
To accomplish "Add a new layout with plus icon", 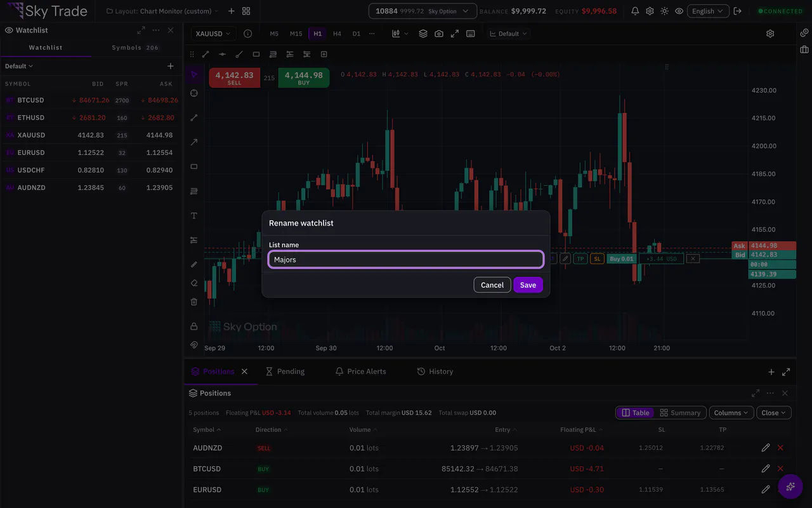I will pyautogui.click(x=231, y=11).
